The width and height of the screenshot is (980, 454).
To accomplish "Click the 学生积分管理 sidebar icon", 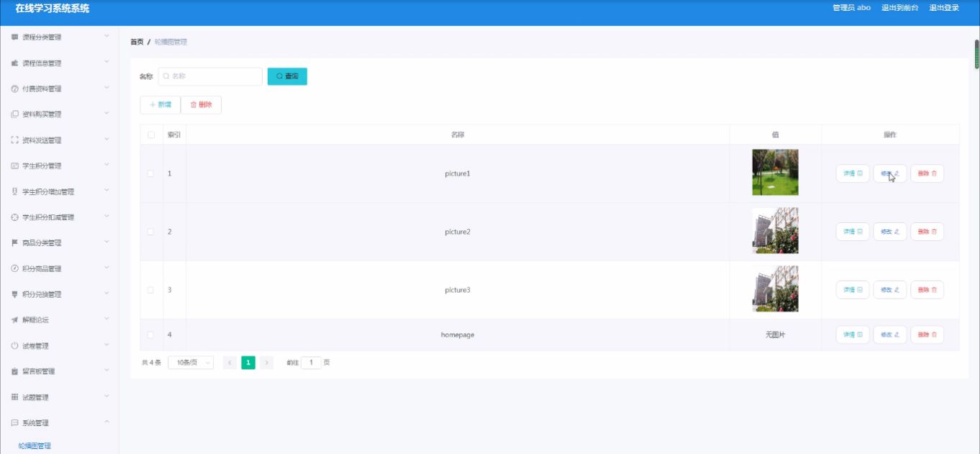I will click(14, 165).
